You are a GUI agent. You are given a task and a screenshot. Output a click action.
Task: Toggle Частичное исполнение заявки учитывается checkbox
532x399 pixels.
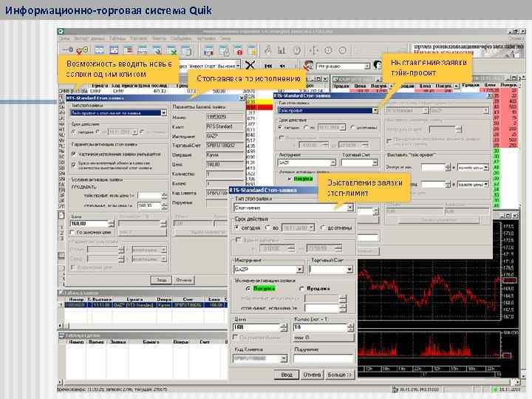click(x=74, y=154)
